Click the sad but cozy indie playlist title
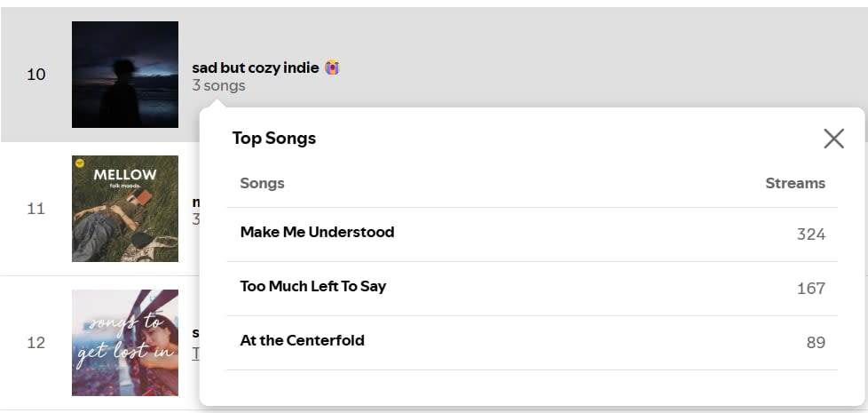The image size is (868, 413). click(x=256, y=68)
